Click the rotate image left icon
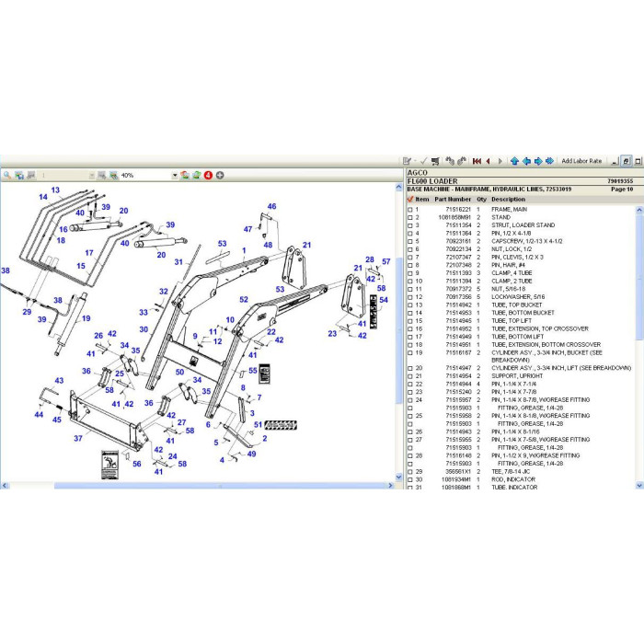 [185, 176]
